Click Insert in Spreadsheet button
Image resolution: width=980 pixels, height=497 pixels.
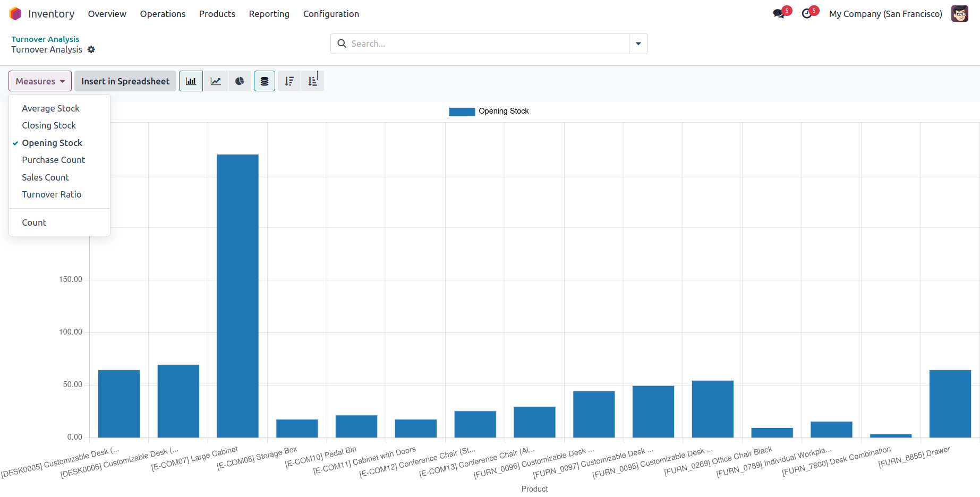point(125,81)
